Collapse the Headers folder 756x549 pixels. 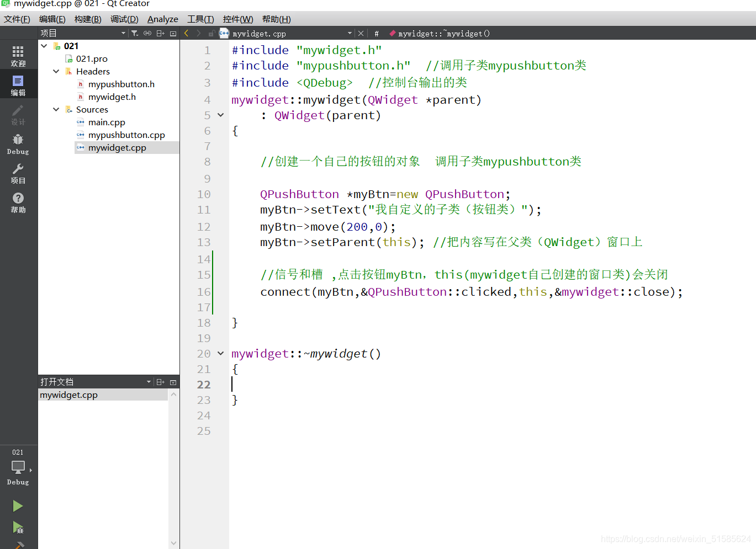56,71
